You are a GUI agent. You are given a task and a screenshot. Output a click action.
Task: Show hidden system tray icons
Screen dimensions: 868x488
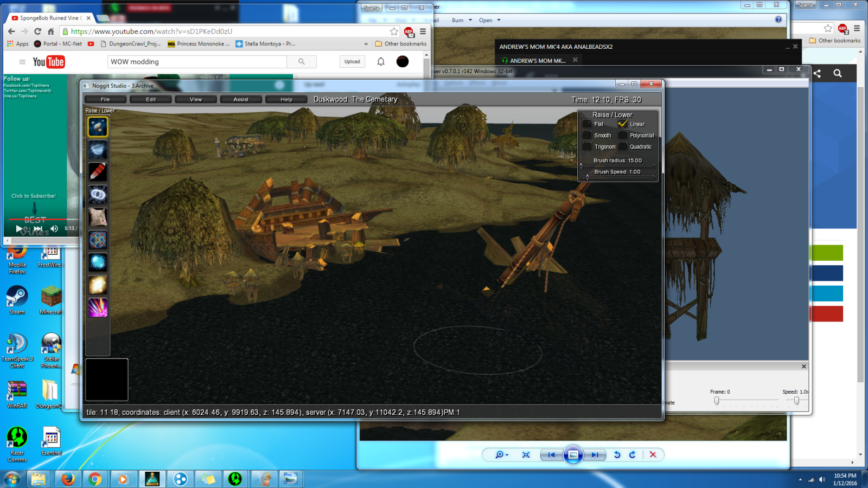click(x=800, y=479)
